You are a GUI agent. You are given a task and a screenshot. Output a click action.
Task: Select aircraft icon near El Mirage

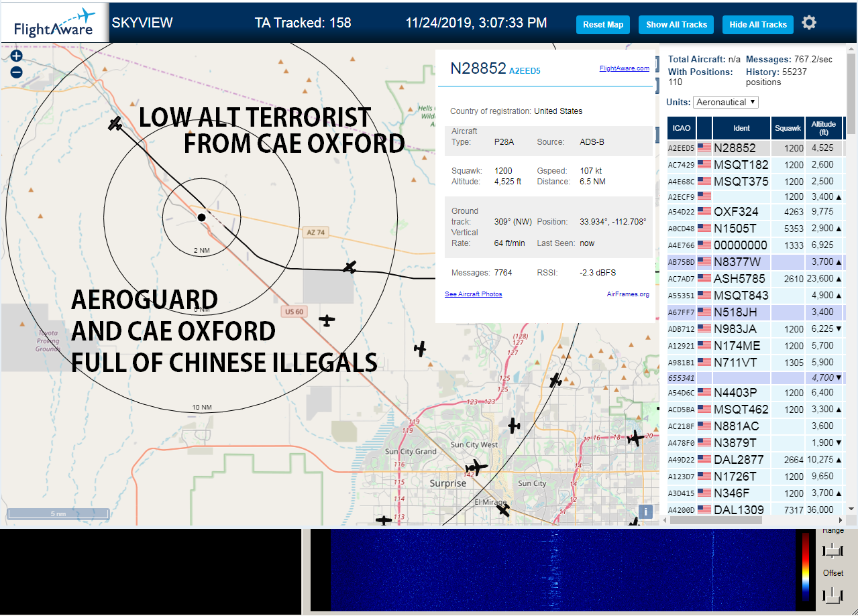tap(503, 510)
